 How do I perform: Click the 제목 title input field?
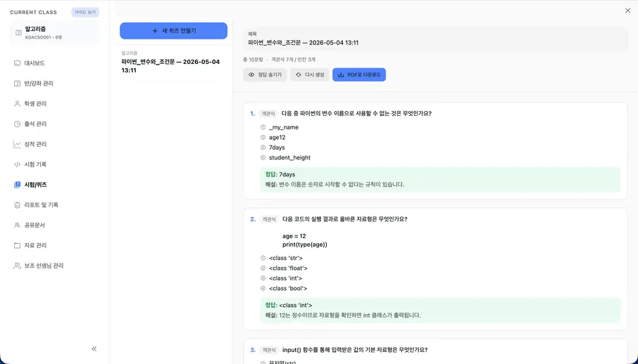pos(435,39)
